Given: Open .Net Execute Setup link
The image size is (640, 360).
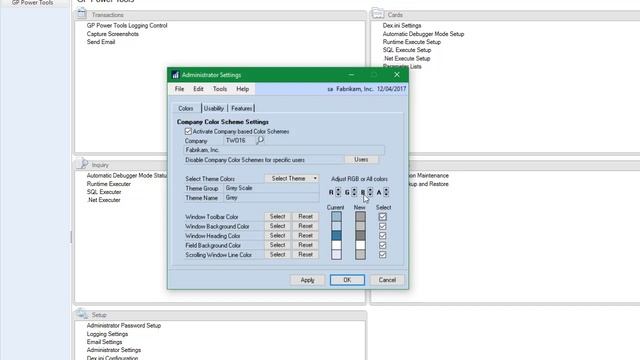Looking at the screenshot, I should pos(407,58).
